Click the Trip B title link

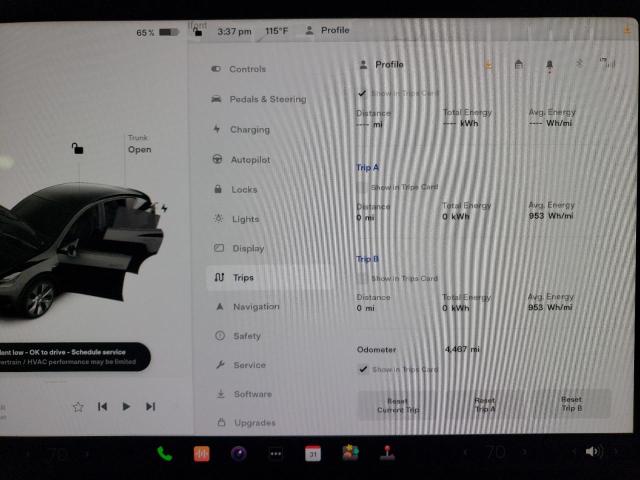tap(367, 259)
